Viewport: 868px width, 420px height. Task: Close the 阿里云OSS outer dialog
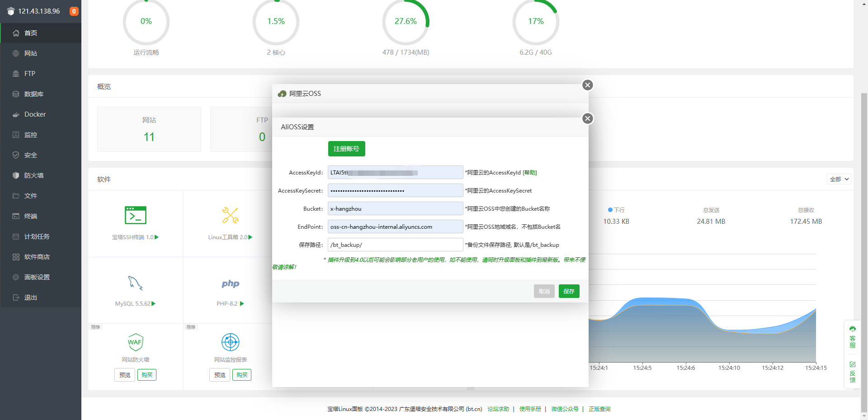(x=588, y=85)
